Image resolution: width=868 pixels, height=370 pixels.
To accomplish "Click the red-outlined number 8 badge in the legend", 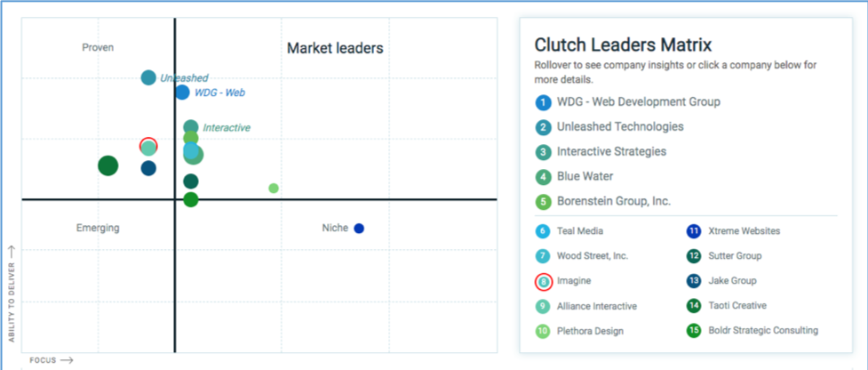I will tap(543, 281).
